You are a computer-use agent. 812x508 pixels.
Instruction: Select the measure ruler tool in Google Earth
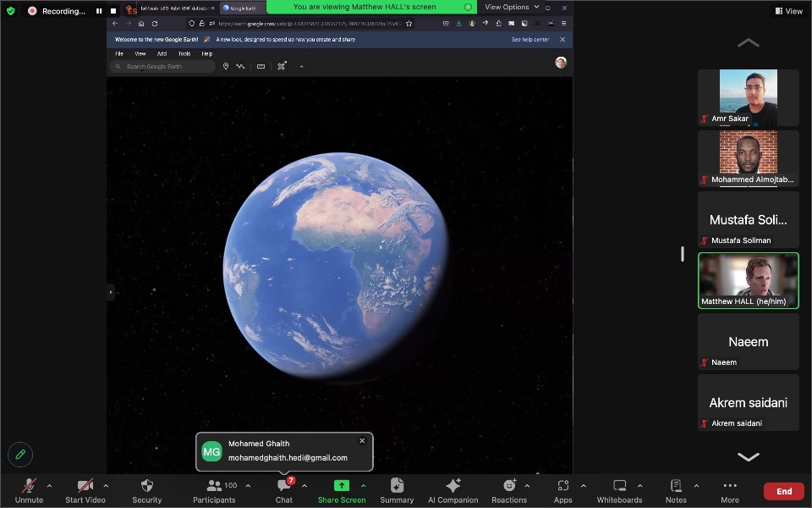point(261,66)
